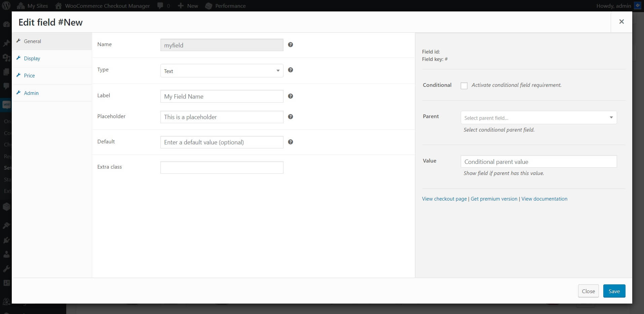The width and height of the screenshot is (644, 314).
Task: Open the Type dropdown showing Text
Action: pyautogui.click(x=222, y=71)
